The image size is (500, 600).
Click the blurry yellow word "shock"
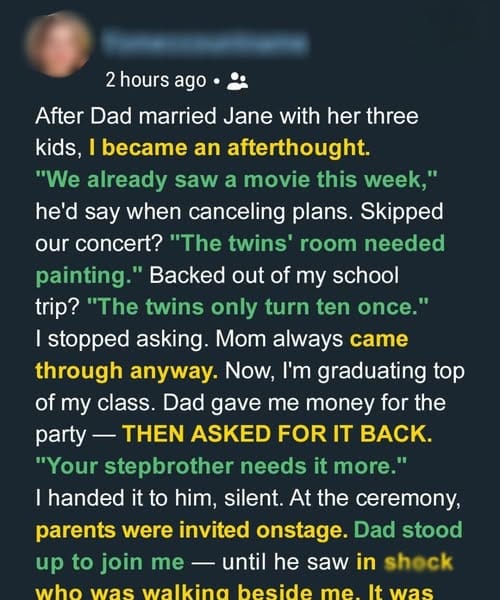click(419, 562)
